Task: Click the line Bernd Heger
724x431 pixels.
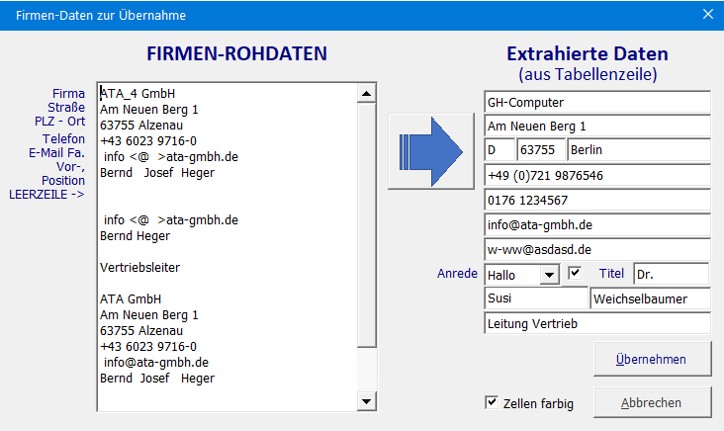Action: tap(135, 236)
